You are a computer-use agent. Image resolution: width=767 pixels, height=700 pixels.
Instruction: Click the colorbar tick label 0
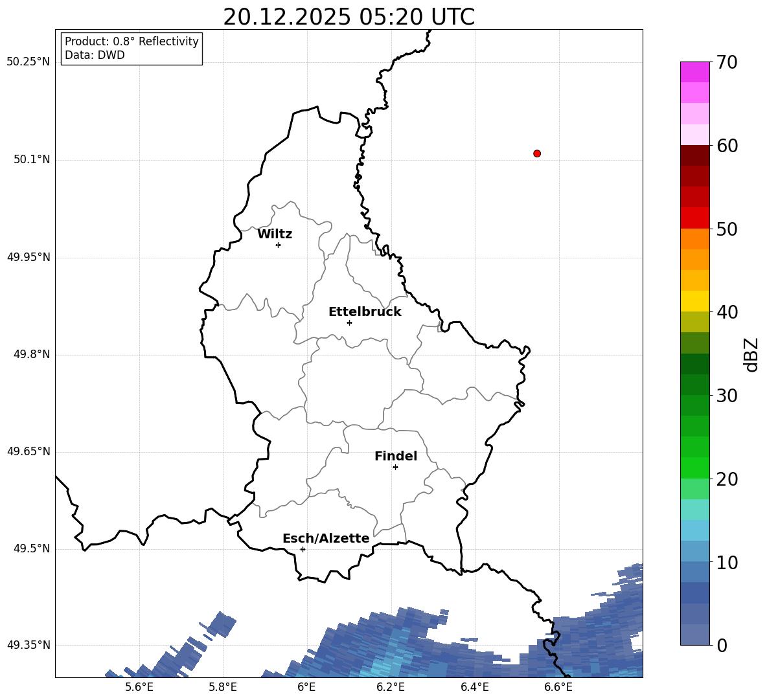click(x=722, y=646)
